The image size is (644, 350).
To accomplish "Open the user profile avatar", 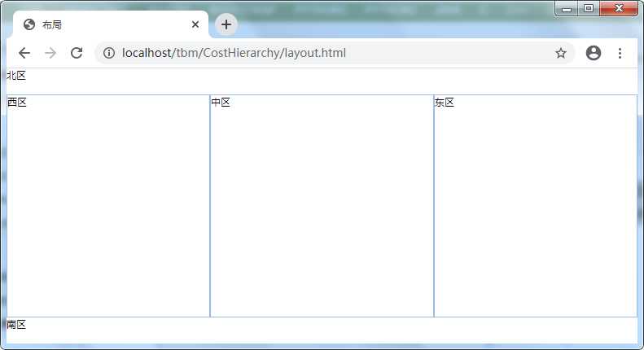I will pos(594,53).
